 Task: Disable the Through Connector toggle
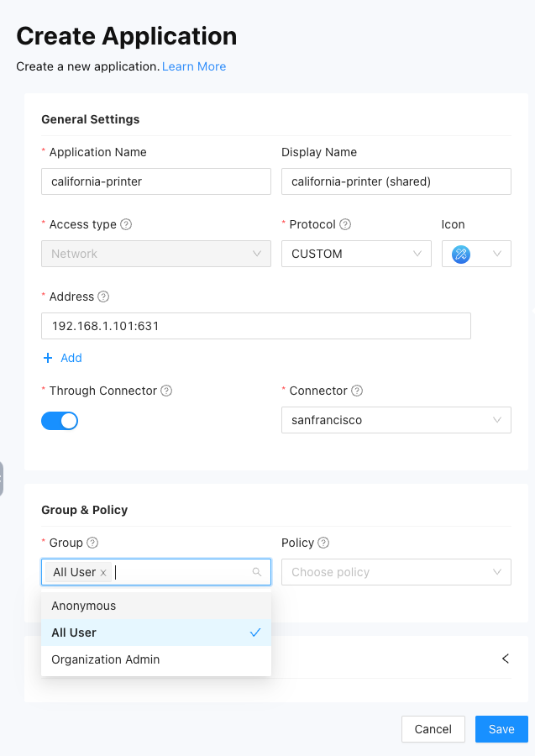[x=60, y=421]
